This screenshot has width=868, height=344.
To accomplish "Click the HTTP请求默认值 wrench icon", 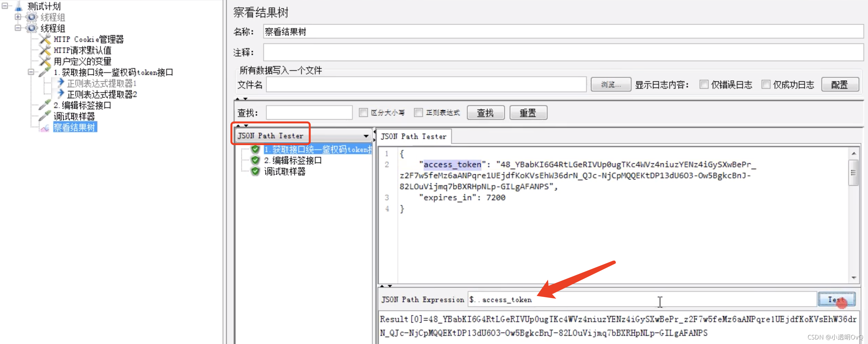I will point(45,50).
